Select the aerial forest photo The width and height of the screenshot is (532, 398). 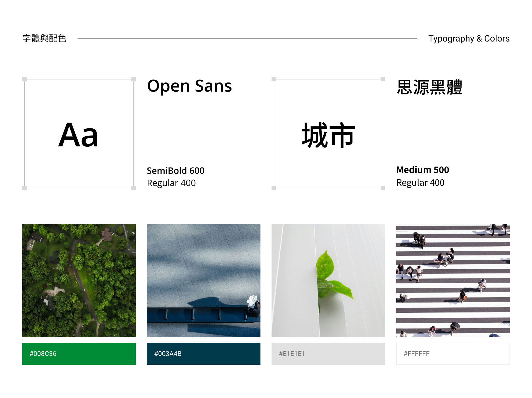pos(79,280)
